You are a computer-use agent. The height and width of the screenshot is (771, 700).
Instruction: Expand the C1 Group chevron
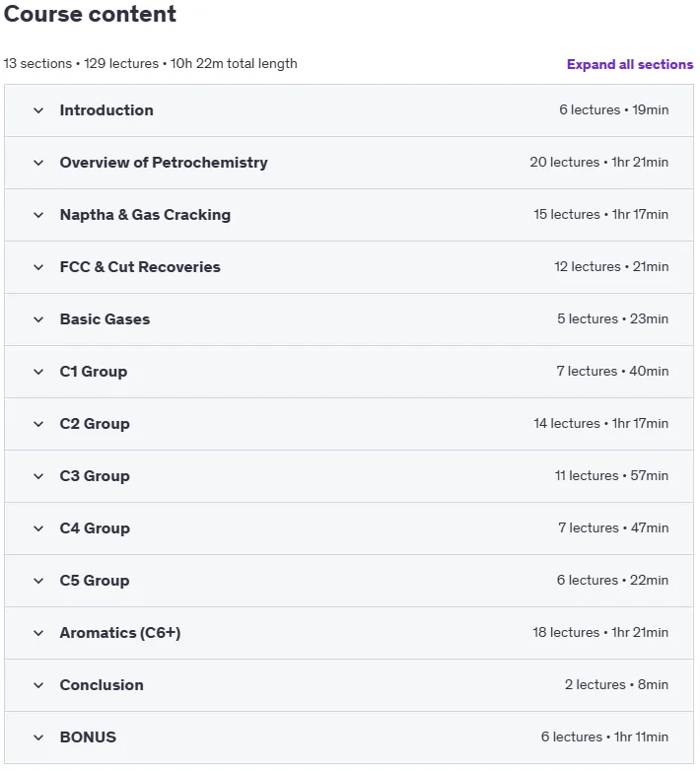(38, 372)
